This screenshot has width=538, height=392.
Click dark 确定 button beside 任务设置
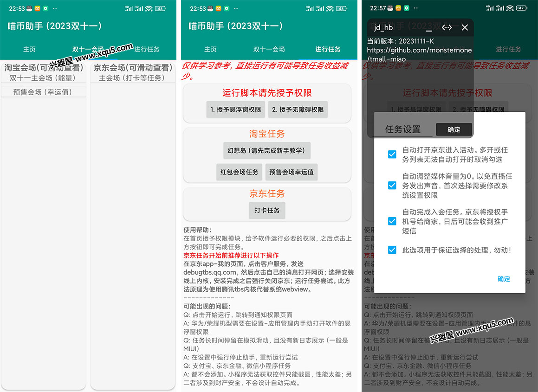click(x=454, y=129)
